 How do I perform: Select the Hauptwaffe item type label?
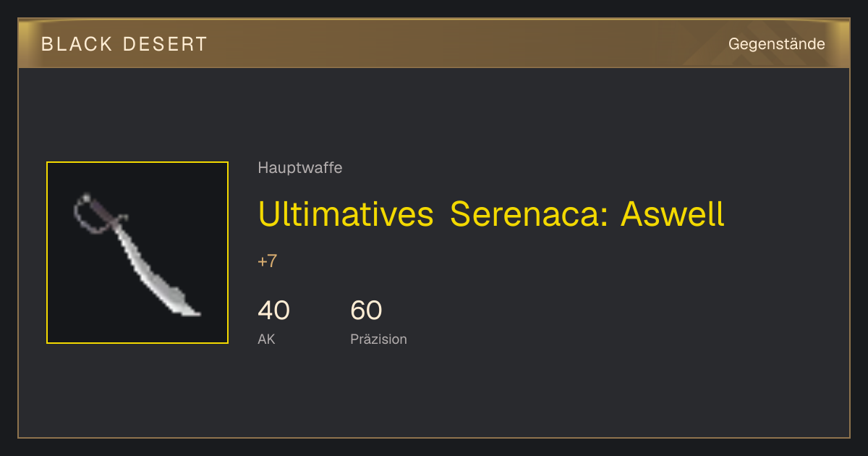[300, 168]
